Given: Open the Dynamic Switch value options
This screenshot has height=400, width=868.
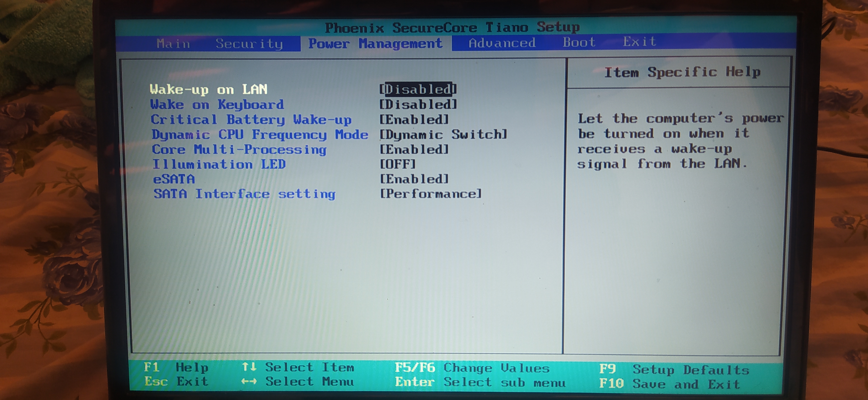Looking at the screenshot, I should pyautogui.click(x=443, y=135).
